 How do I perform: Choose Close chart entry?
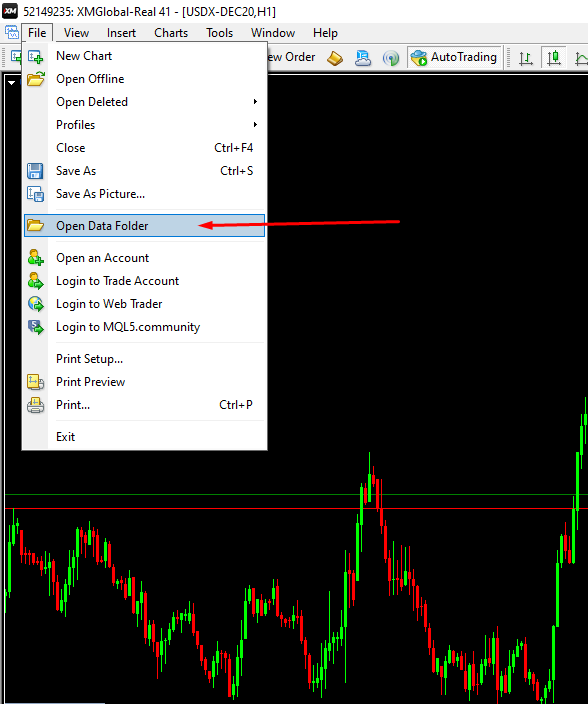(144, 148)
